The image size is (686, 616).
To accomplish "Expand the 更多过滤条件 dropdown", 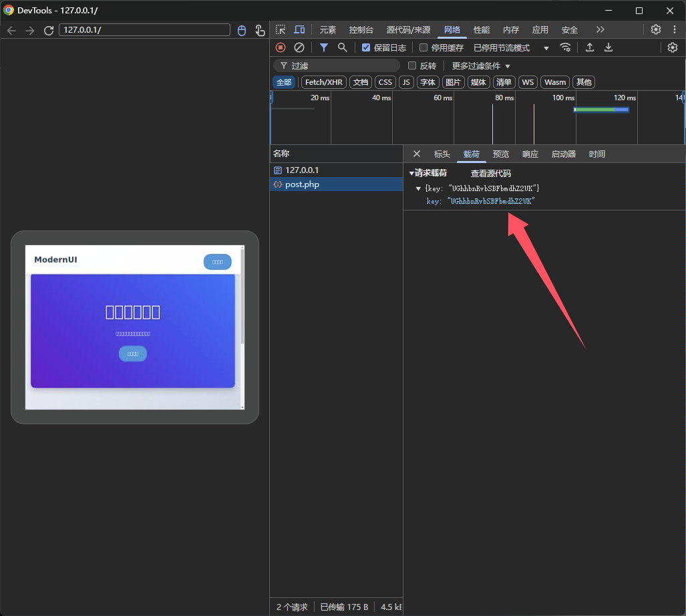I will [481, 65].
